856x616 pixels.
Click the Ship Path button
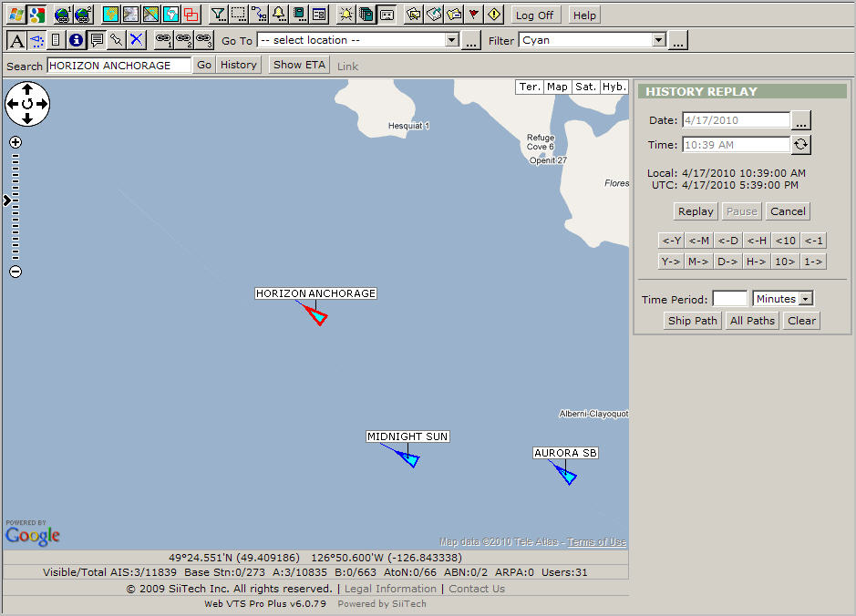click(692, 321)
